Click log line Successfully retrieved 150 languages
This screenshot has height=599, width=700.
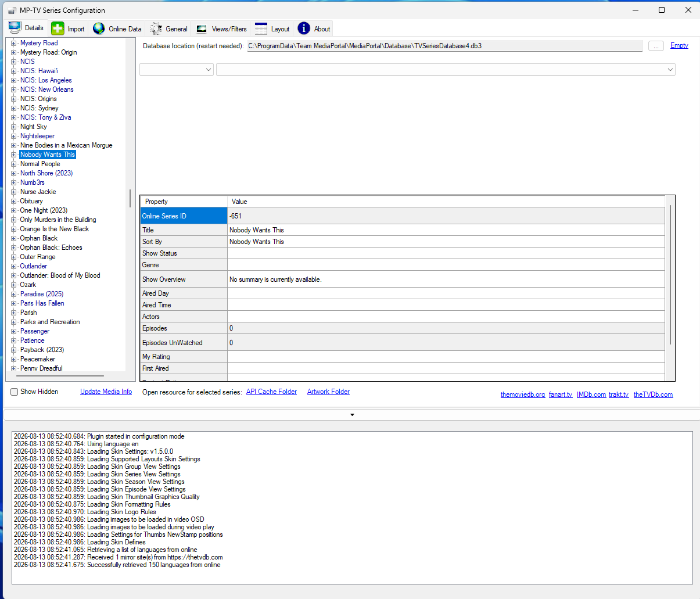[117, 565]
